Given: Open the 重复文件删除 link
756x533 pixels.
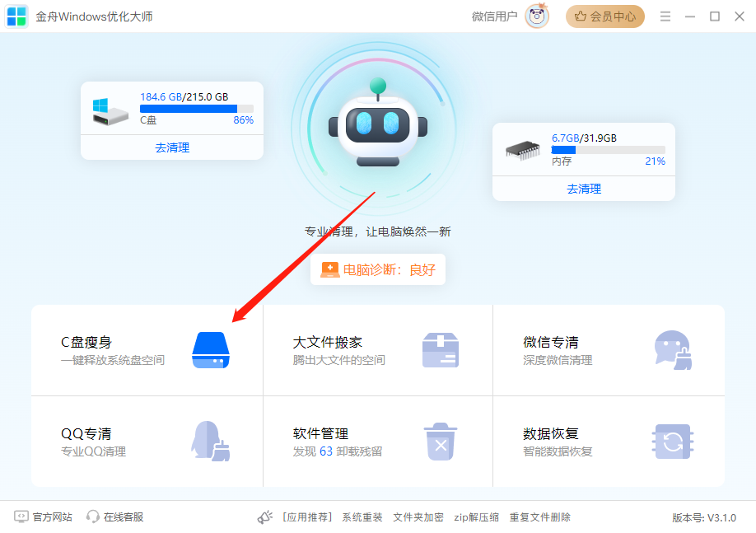Looking at the screenshot, I should 540,517.
